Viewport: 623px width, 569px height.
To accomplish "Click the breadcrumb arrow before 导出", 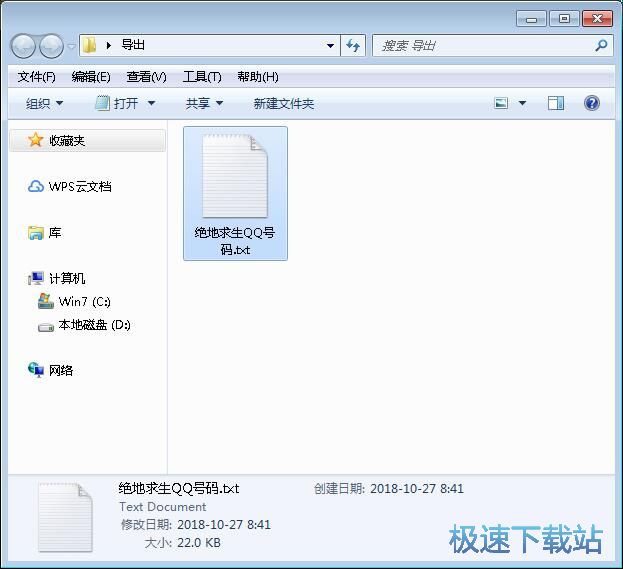I will tap(108, 45).
